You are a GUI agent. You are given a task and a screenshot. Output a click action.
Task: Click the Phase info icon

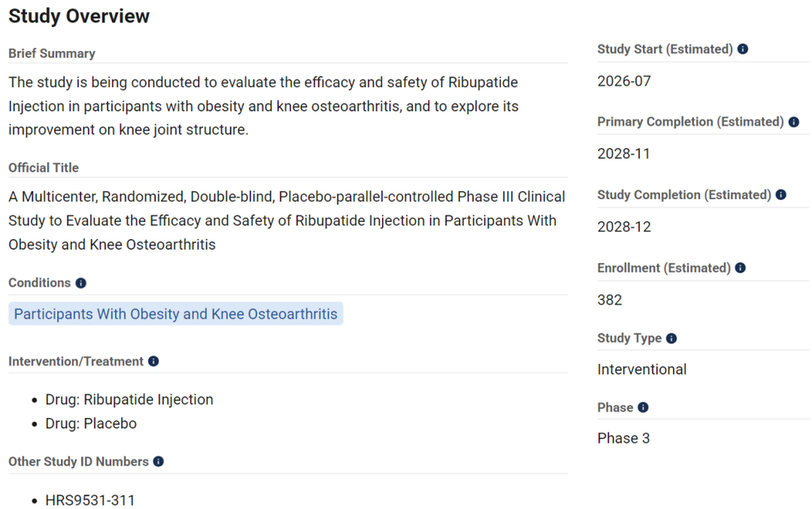click(x=643, y=407)
